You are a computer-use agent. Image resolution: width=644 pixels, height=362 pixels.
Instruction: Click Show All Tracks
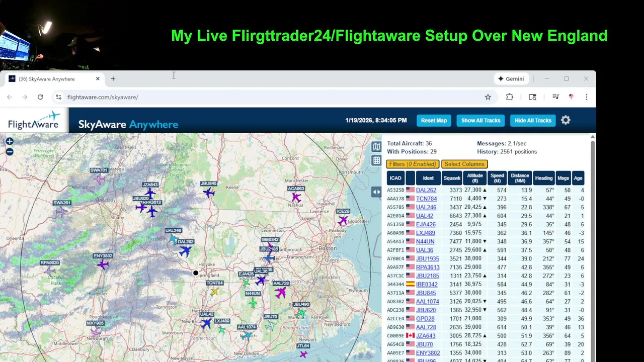[x=481, y=120]
